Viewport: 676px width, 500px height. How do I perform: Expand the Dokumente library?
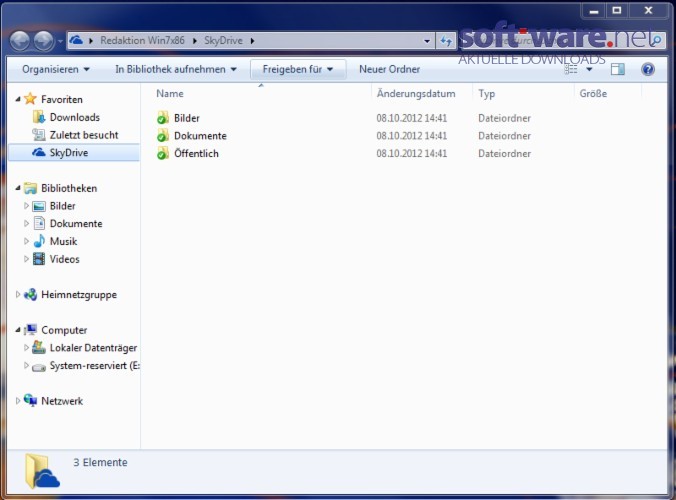pyautogui.click(x=26, y=224)
